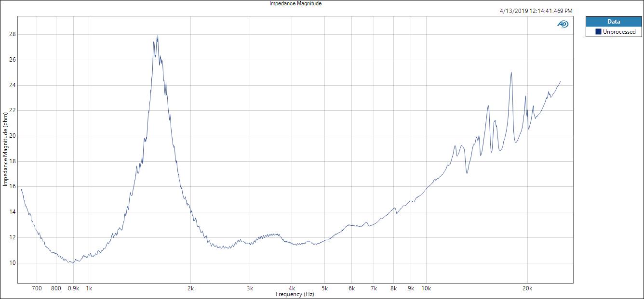Click the 18 ohm y-axis tick
This screenshot has height=299, width=644.
(12, 161)
